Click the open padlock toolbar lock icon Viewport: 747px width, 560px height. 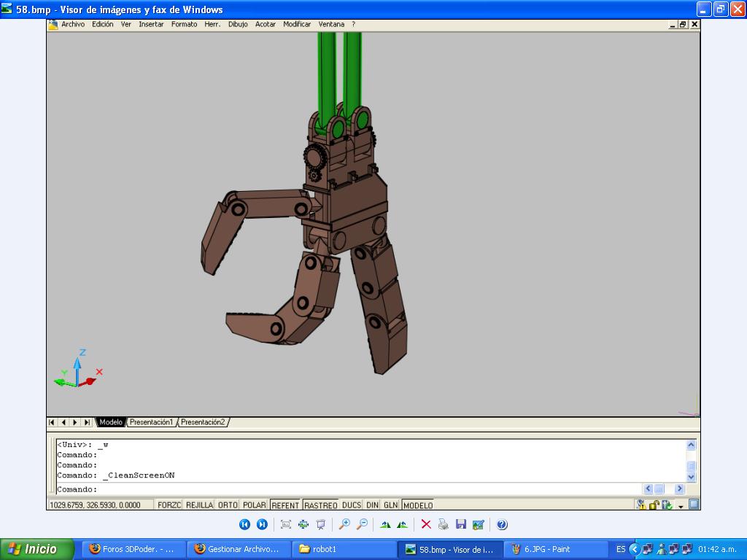point(654,505)
